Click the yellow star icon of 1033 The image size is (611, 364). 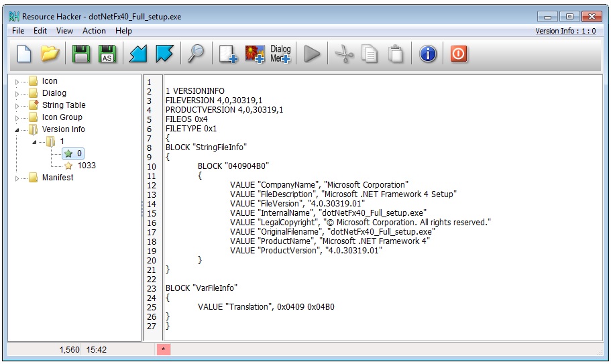tap(68, 166)
